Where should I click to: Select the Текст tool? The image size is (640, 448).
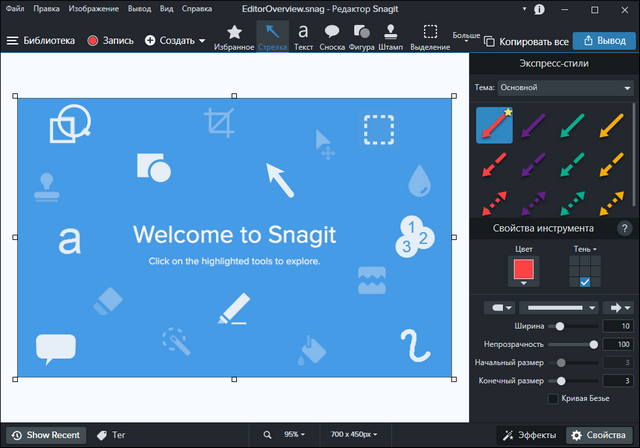(303, 36)
